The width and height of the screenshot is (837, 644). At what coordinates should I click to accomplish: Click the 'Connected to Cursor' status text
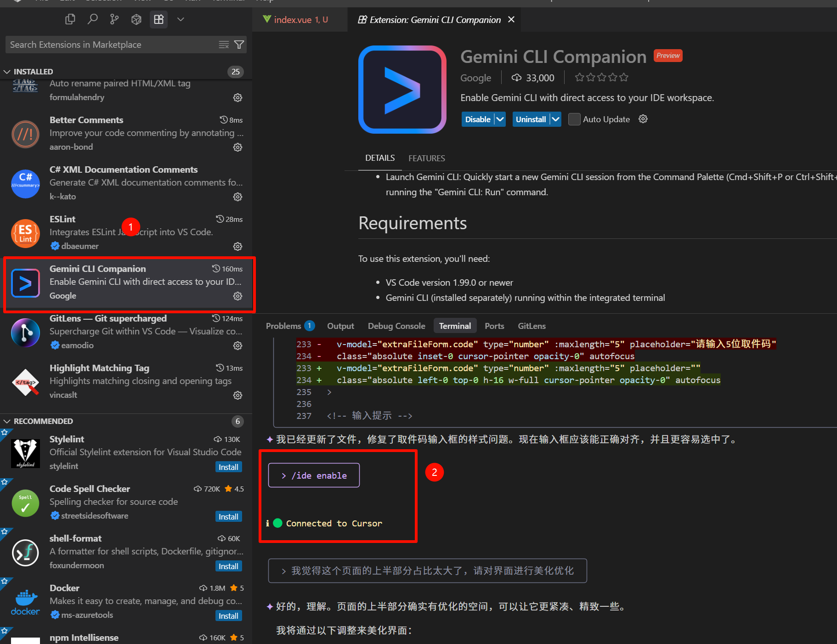coord(334,523)
